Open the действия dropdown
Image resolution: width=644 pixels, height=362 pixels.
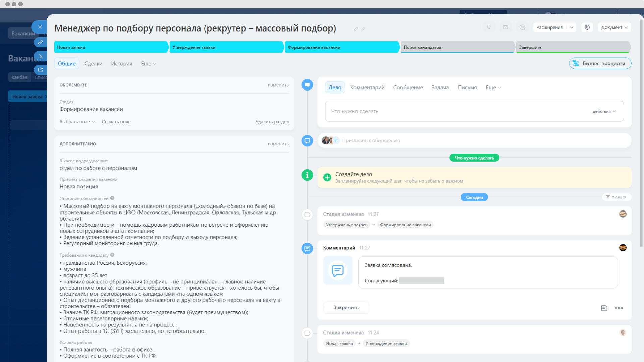(604, 111)
